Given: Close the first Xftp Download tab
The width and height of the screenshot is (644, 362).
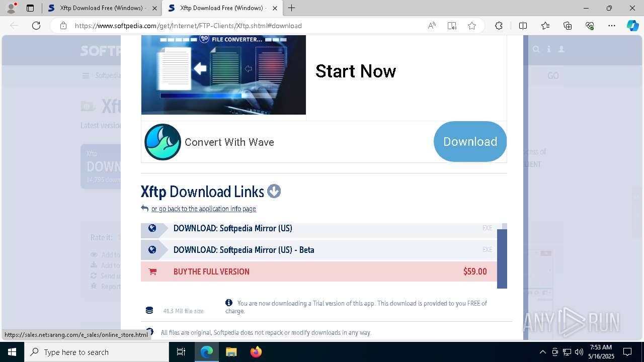Looking at the screenshot, I should 154,8.
